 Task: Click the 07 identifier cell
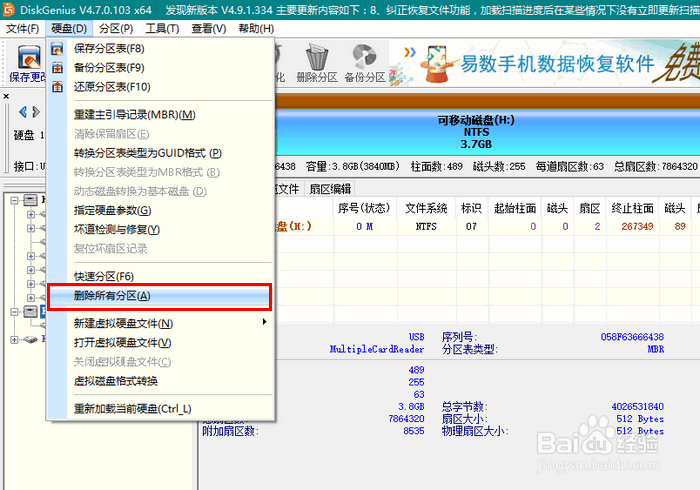(471, 227)
